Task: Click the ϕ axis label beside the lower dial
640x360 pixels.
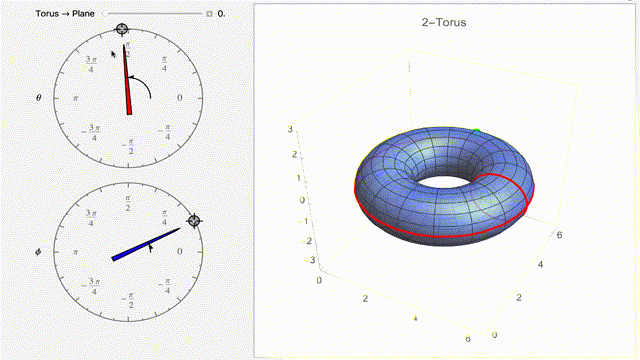Action: click(38, 252)
